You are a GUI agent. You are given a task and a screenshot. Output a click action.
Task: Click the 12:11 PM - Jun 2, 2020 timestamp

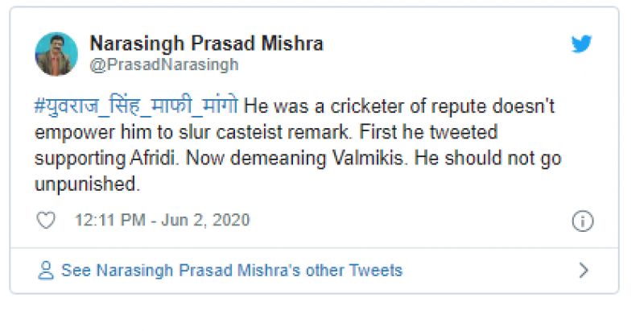(x=162, y=221)
